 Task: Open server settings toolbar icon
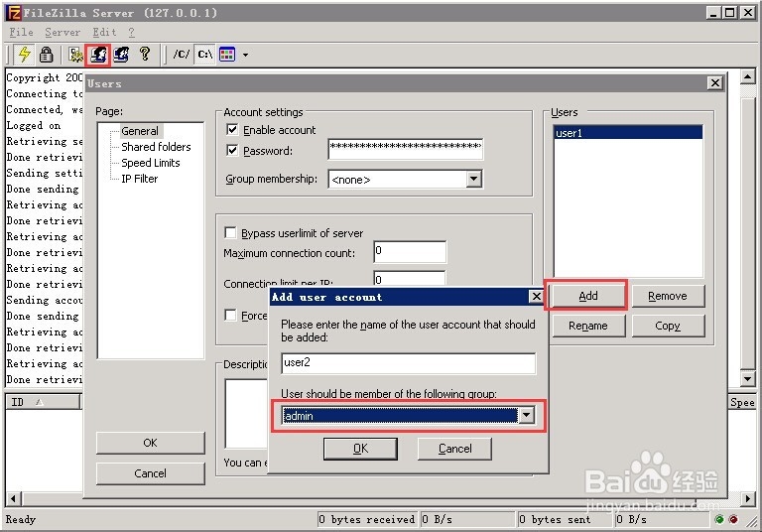(75, 55)
